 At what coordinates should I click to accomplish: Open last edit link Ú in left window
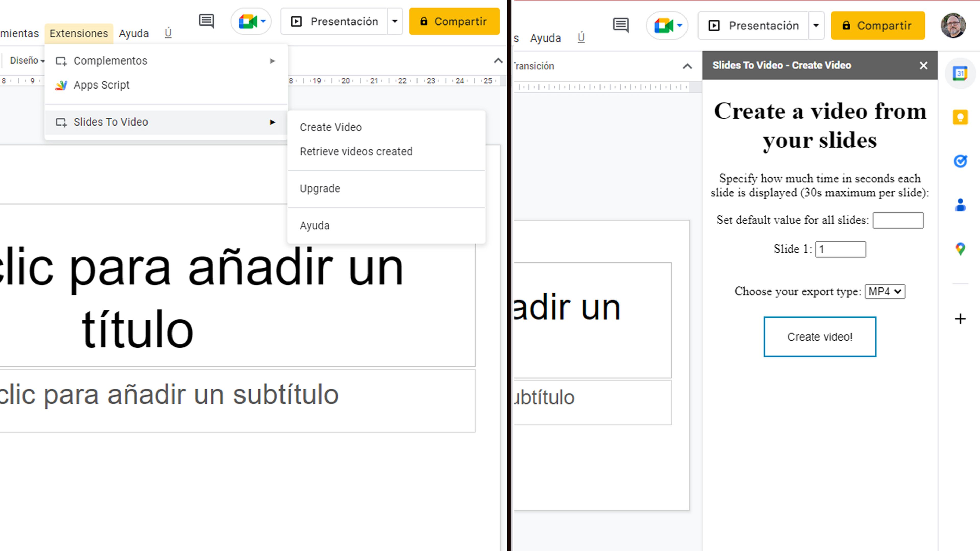[x=168, y=33]
